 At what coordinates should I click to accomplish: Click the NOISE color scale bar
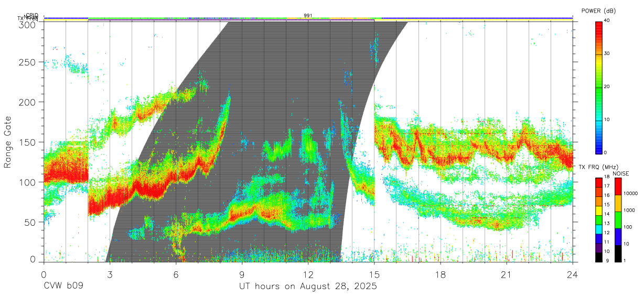pos(617,220)
